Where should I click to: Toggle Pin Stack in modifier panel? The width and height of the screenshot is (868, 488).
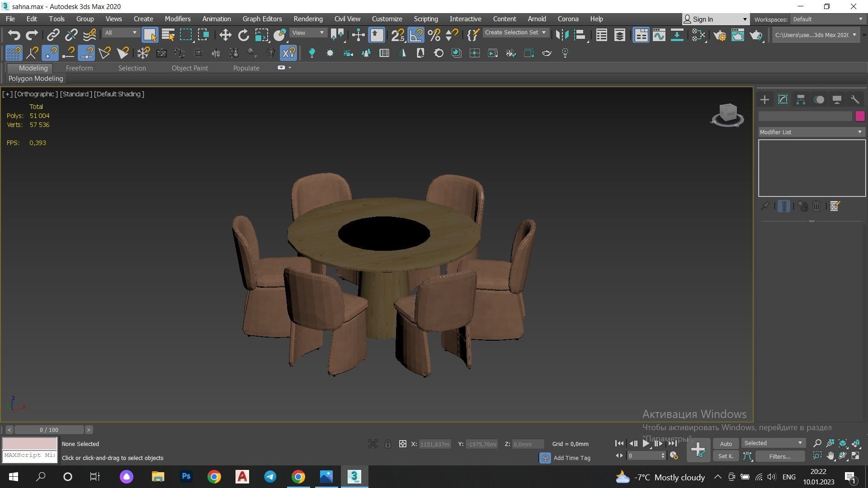[764, 206]
